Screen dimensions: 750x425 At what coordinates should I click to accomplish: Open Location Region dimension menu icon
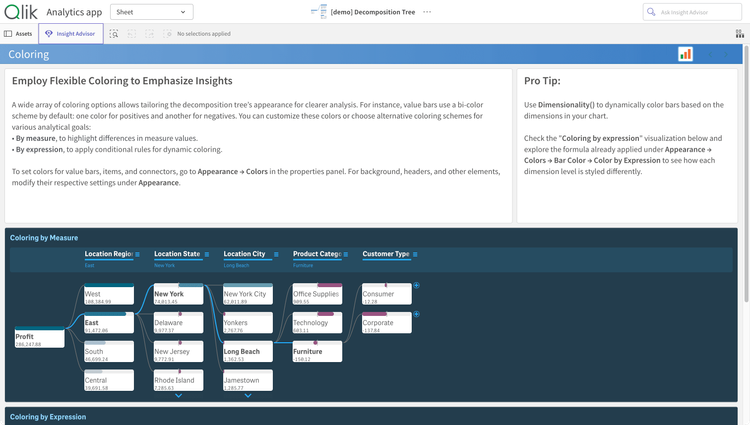[x=137, y=254]
